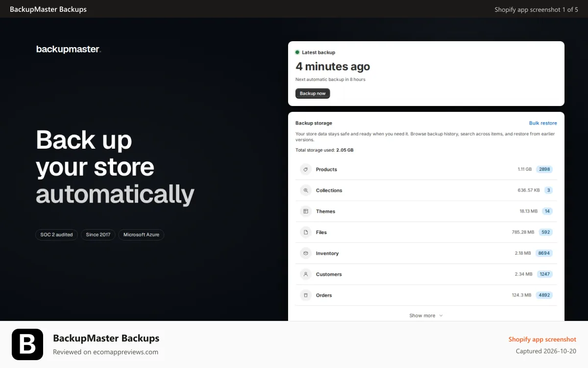The height and width of the screenshot is (368, 588).
Task: Click the Captured 2026-10-20 date
Action: tap(546, 351)
